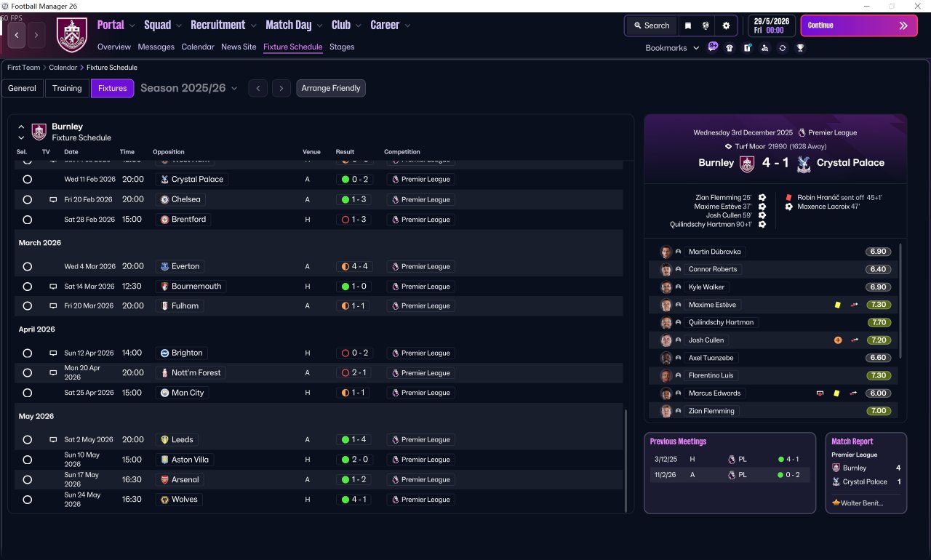Click the Continue button
Viewport: 931px width, 560px height.
click(859, 25)
